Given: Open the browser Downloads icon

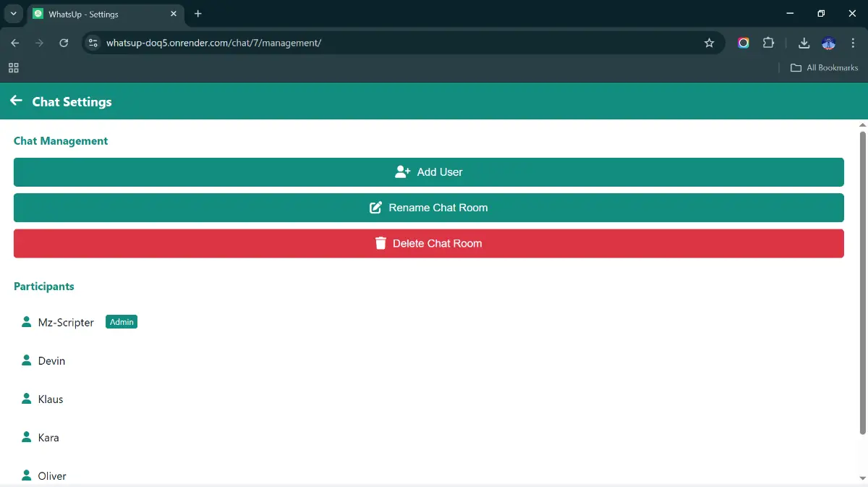Looking at the screenshot, I should coord(804,43).
